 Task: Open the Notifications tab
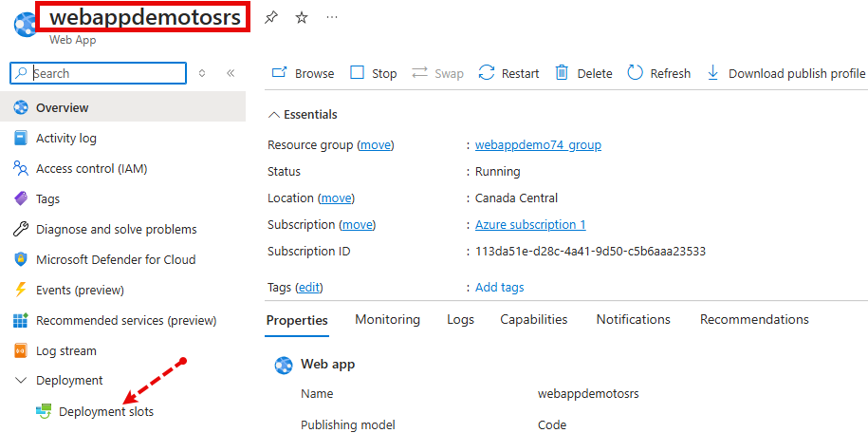[x=634, y=319]
